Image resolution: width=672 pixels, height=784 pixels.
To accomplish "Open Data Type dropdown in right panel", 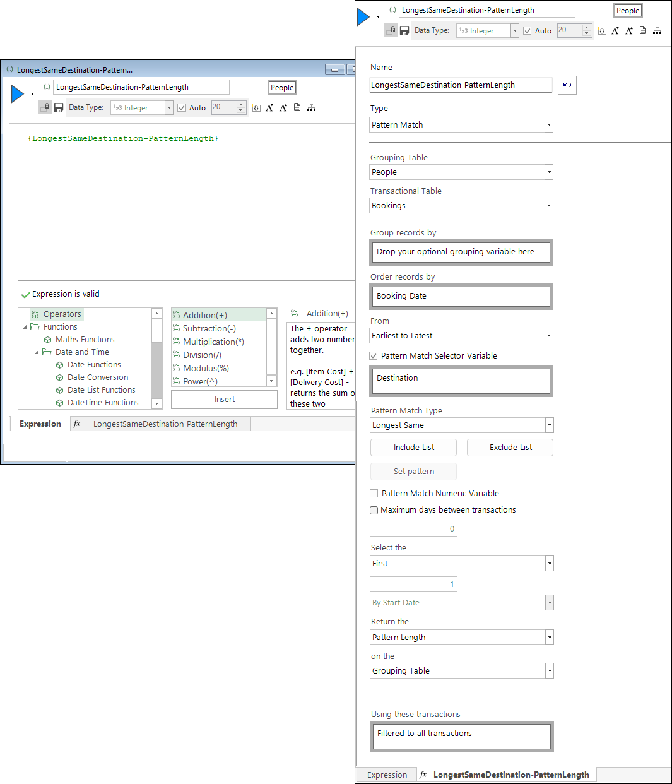I will point(515,31).
